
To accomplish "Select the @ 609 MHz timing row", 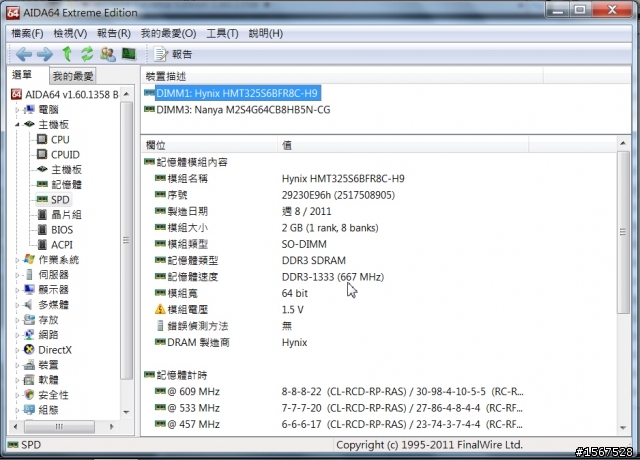I will click(380, 391).
